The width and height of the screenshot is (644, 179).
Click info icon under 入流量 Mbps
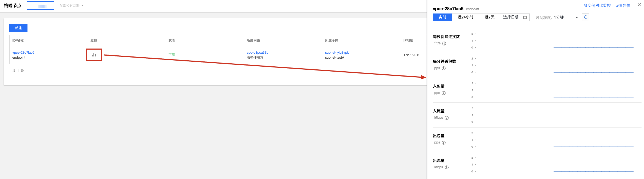coord(447,118)
